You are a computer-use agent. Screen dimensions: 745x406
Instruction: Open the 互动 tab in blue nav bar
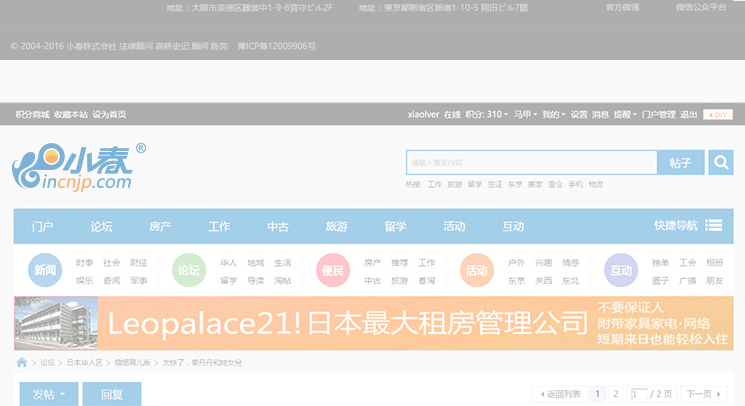514,227
